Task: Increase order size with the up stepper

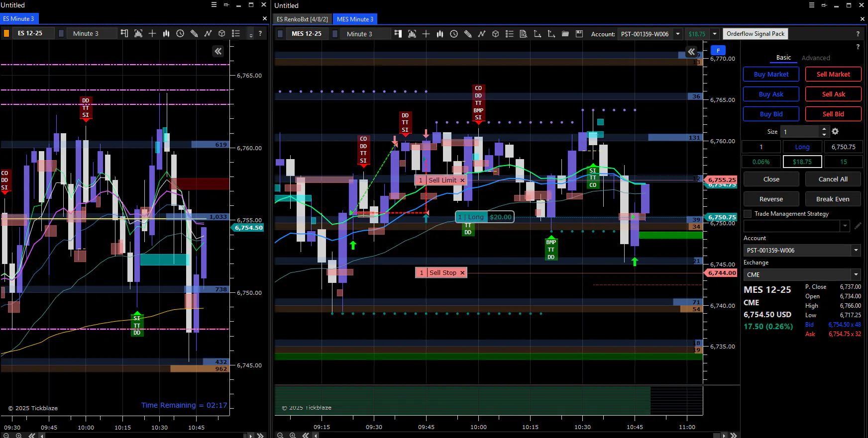Action: 824,129
